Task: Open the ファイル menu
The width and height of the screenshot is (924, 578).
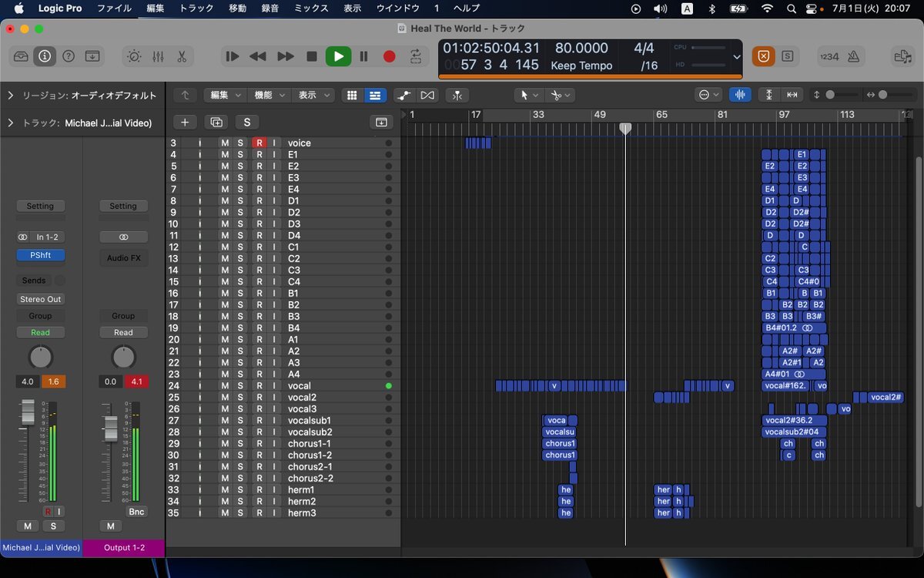Action: point(114,8)
